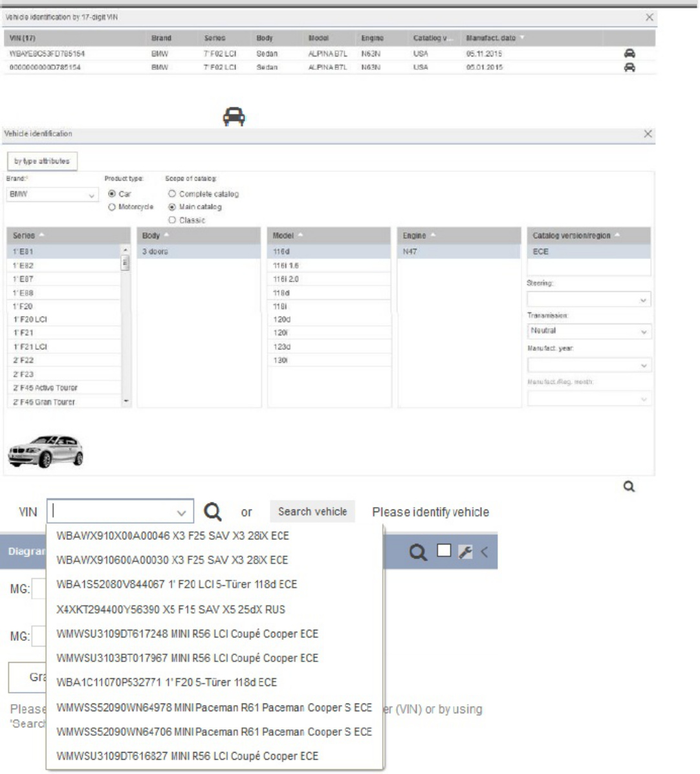Click magnifier icon in Diagram bar
700x774 pixels.
(418, 552)
